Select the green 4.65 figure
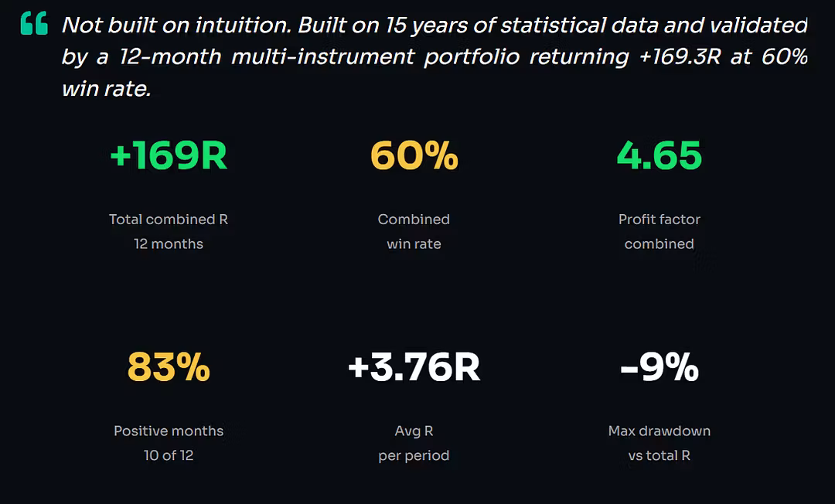Screen dimensions: 835x504 click(x=659, y=155)
